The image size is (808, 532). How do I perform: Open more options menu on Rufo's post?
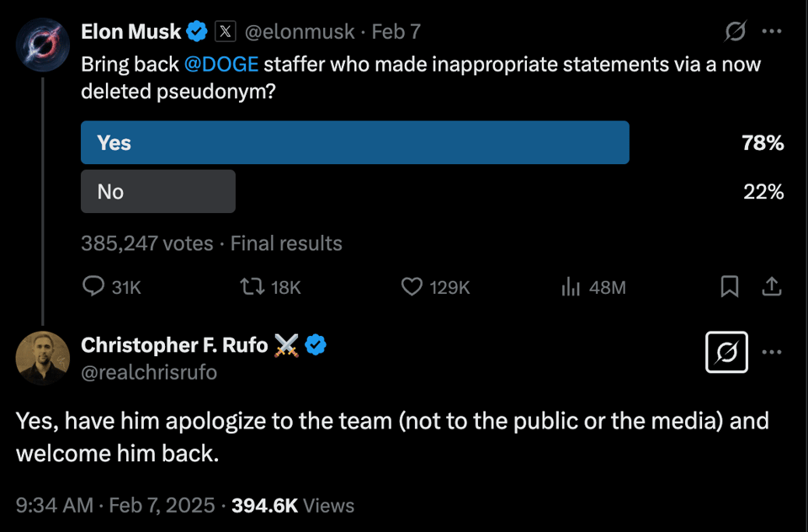pos(771,352)
